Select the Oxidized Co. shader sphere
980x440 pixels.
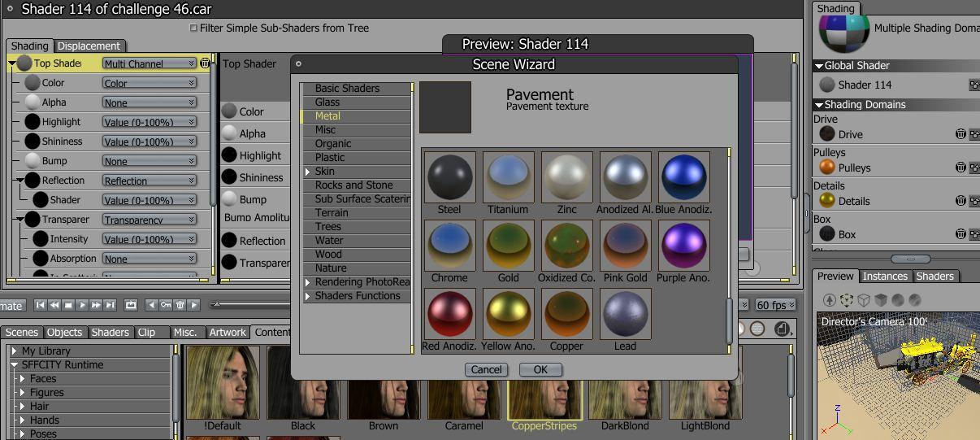(x=566, y=245)
